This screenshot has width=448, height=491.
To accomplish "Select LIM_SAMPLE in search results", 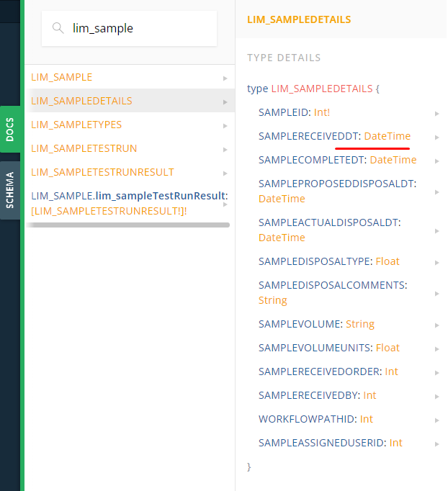I will point(62,77).
